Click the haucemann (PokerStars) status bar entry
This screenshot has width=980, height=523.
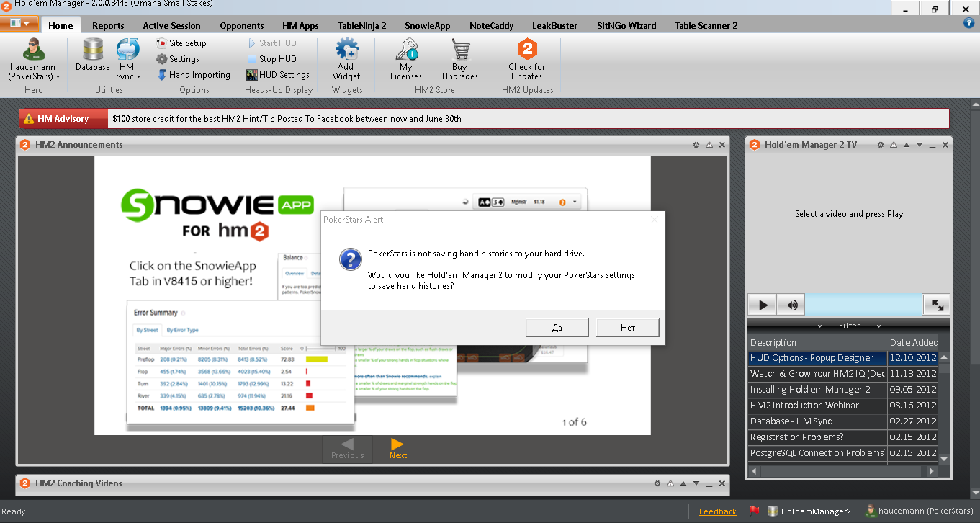[x=919, y=511]
